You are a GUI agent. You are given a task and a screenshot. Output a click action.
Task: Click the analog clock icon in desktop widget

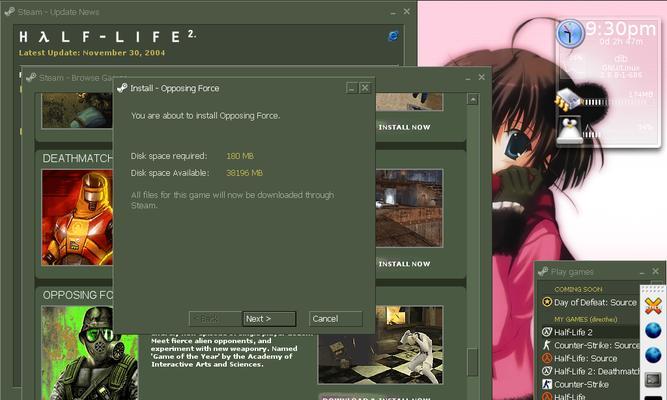point(570,33)
